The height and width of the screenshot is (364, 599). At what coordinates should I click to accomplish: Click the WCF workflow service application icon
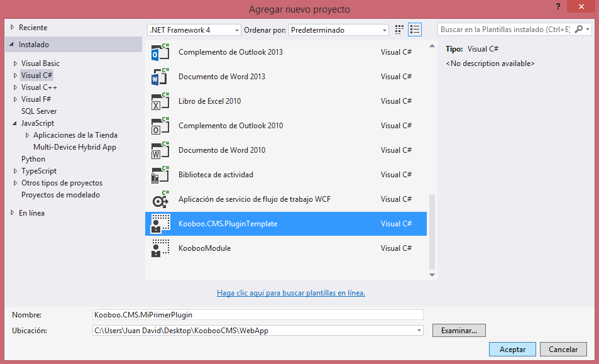[x=160, y=199]
